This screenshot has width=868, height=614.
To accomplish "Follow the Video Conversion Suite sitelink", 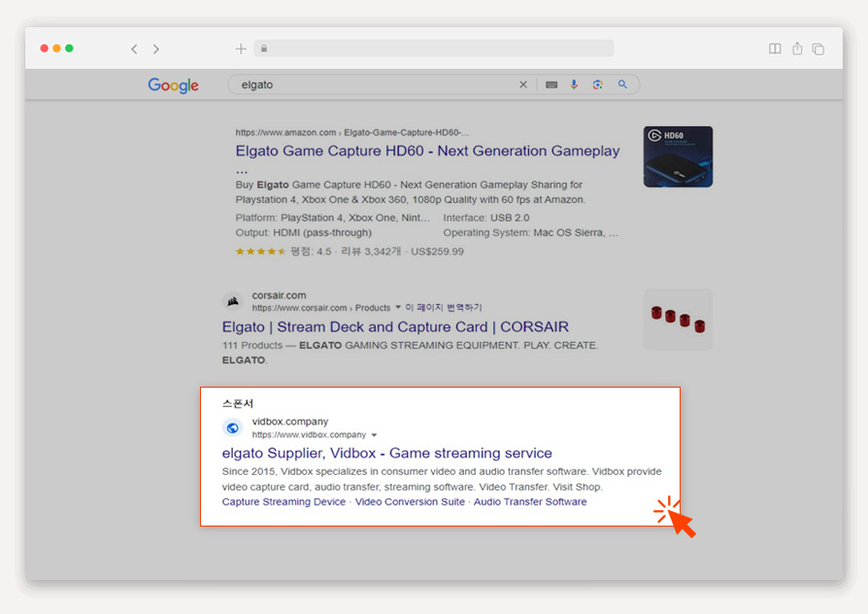I will (x=410, y=502).
